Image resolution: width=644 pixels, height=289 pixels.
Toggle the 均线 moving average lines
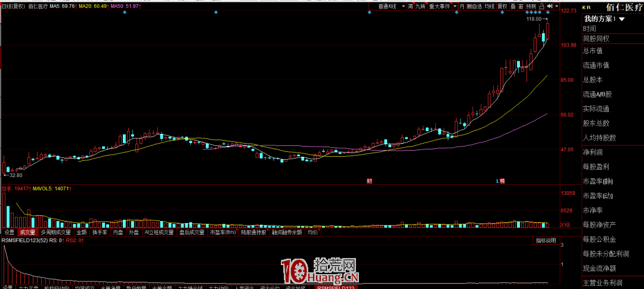[490, 7]
